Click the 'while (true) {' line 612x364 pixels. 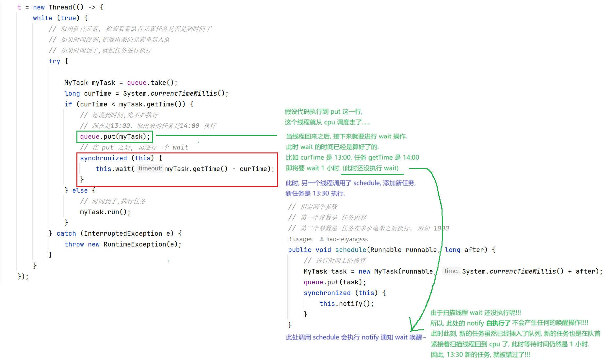coord(60,18)
